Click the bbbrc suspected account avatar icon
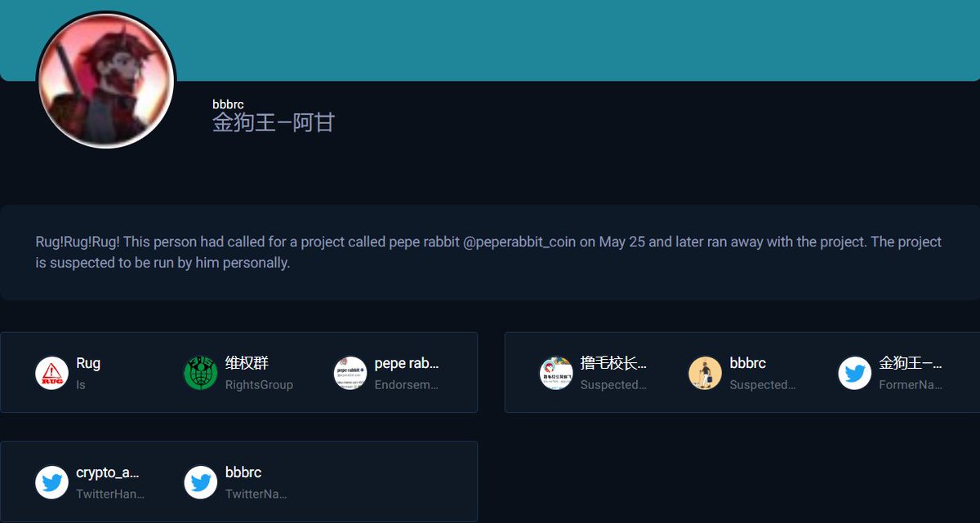 [x=705, y=373]
